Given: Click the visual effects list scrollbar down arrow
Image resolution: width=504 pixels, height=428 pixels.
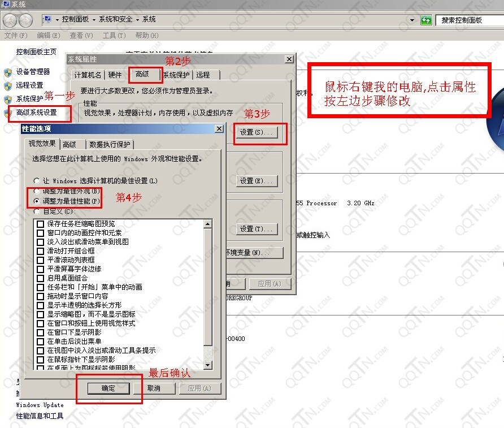Looking at the screenshot, I should (207, 366).
